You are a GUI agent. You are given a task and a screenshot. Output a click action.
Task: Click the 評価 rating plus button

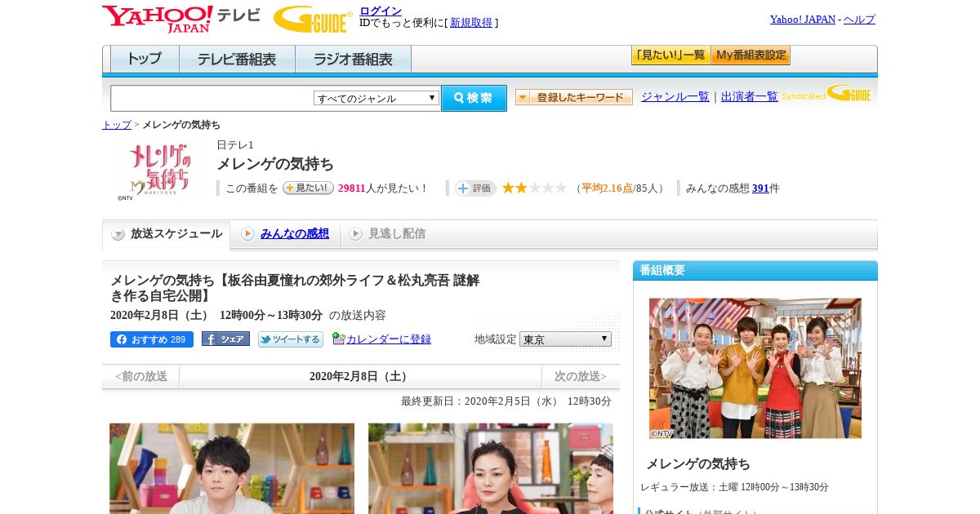(x=475, y=188)
